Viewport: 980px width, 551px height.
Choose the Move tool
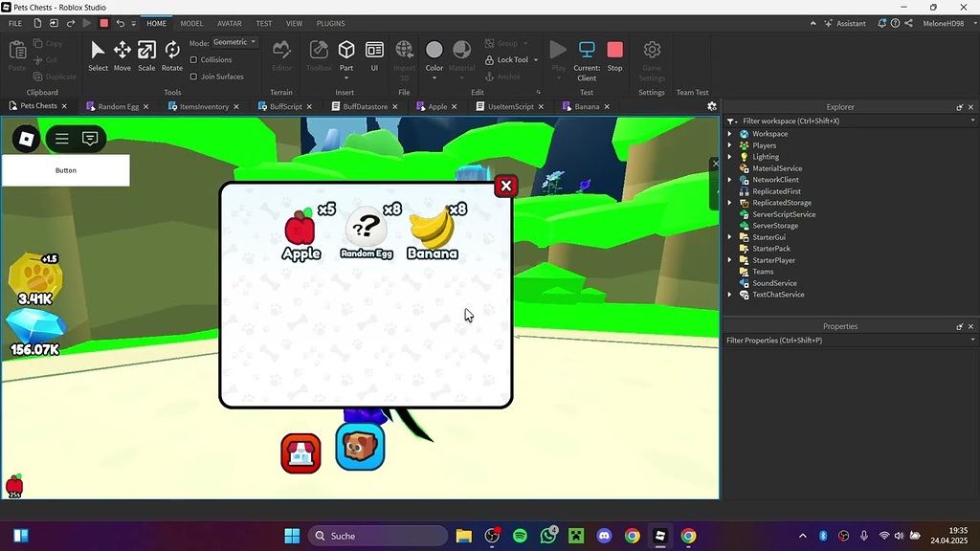pyautogui.click(x=122, y=56)
